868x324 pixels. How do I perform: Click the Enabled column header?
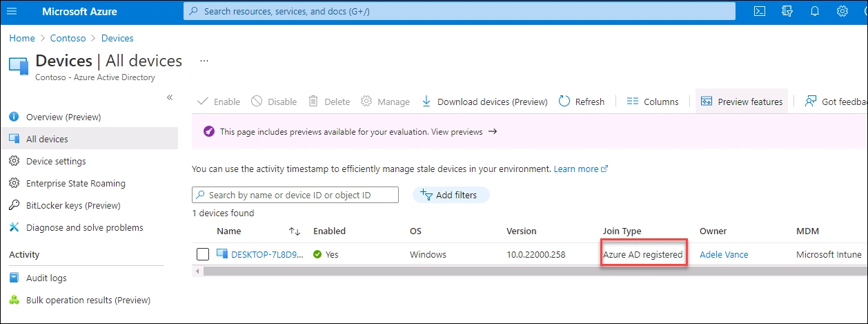coord(329,231)
